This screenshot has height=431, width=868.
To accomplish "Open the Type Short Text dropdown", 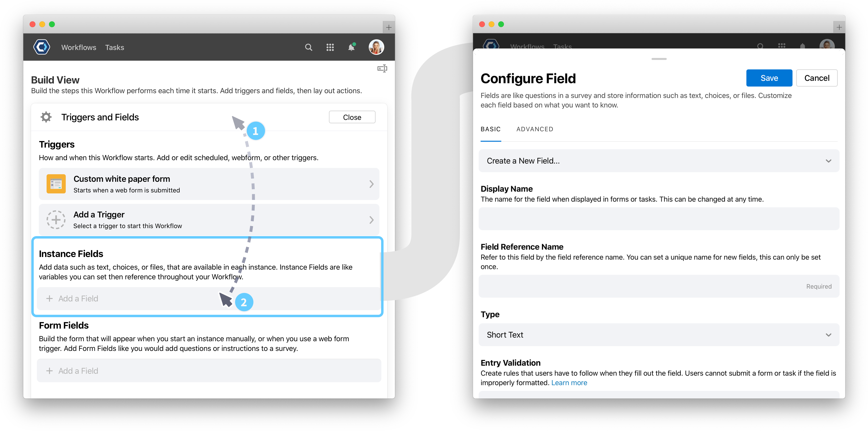I will click(659, 335).
